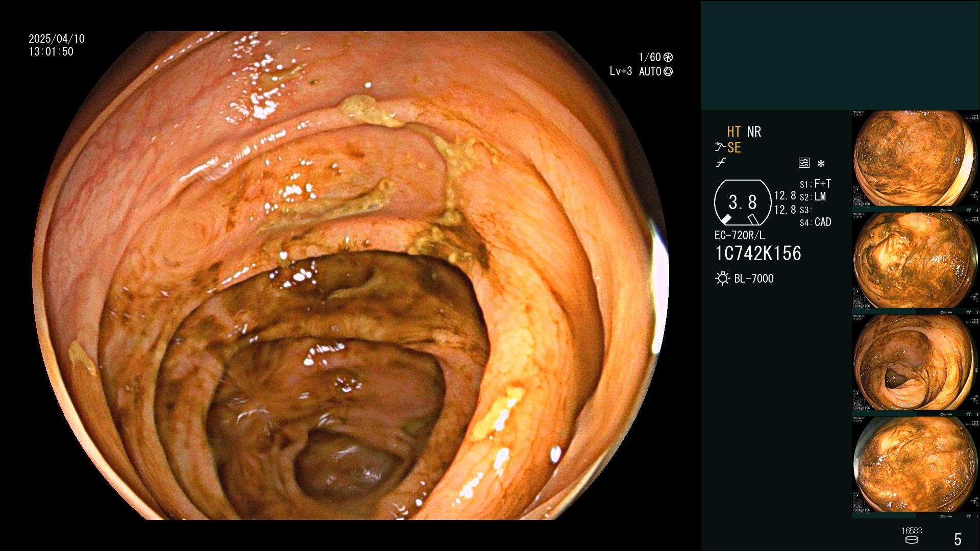Select the S4: CAD switch assignment

coord(815,222)
